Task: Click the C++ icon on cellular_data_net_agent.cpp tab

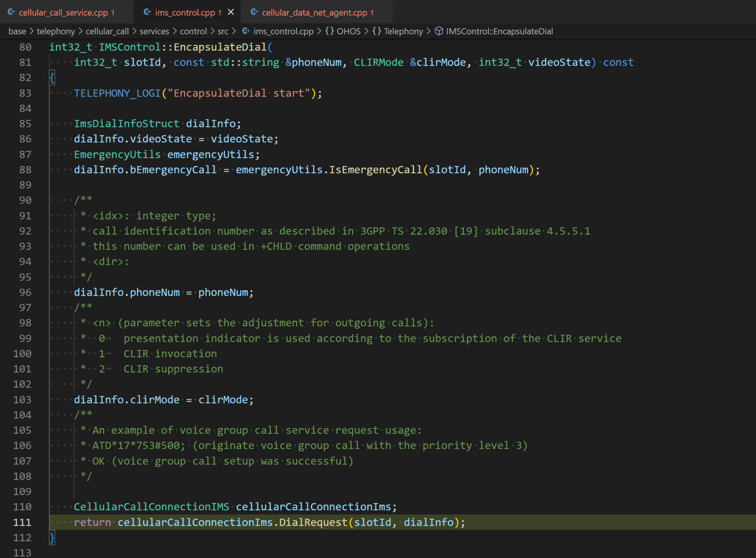Action: [254, 12]
